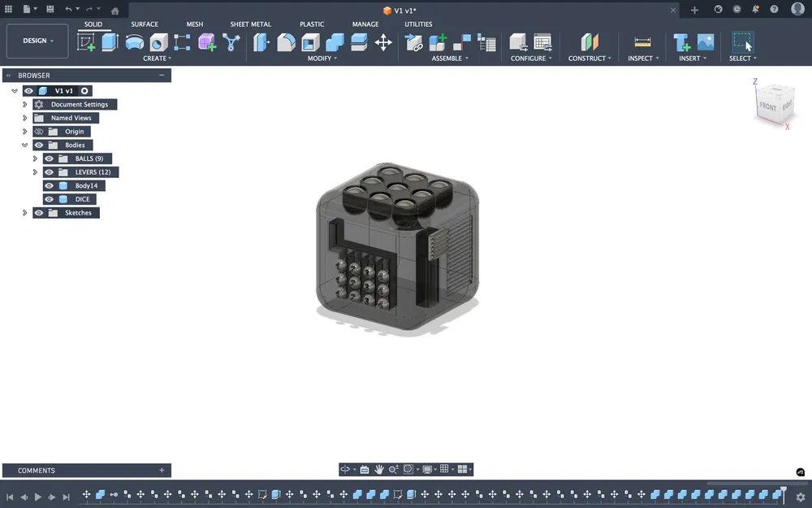This screenshot has height=508, width=812.
Task: Open the MODIFY dropdown menu
Action: [x=322, y=58]
